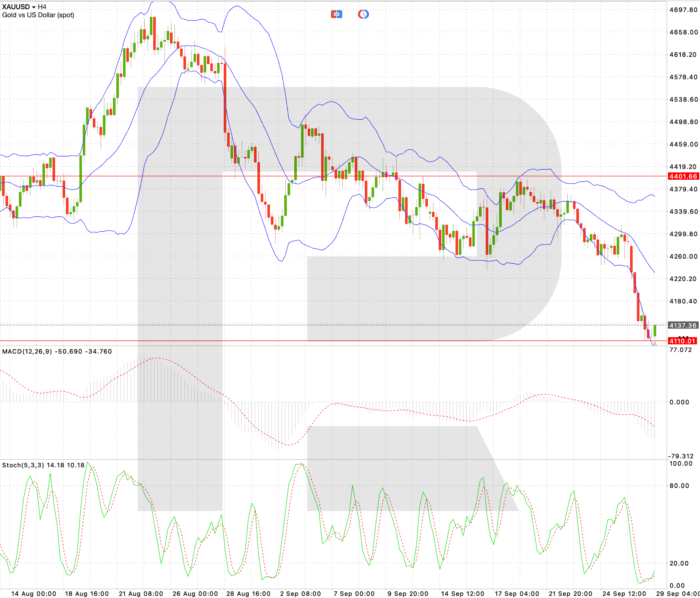Viewport: 700px width, 598px height.
Task: Click the 7 Sep 00:00 time axis label
Action: (354, 594)
